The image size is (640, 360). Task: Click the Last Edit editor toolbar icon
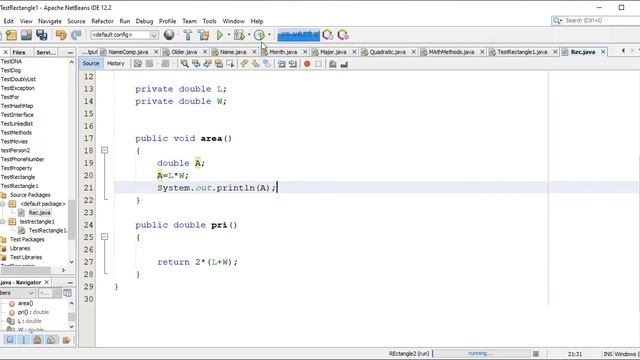point(138,64)
